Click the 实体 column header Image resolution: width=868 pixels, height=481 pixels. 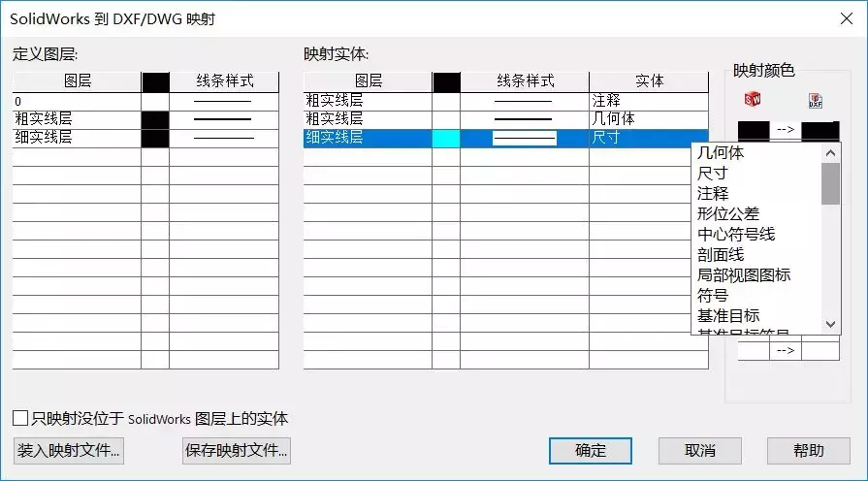[x=649, y=81]
